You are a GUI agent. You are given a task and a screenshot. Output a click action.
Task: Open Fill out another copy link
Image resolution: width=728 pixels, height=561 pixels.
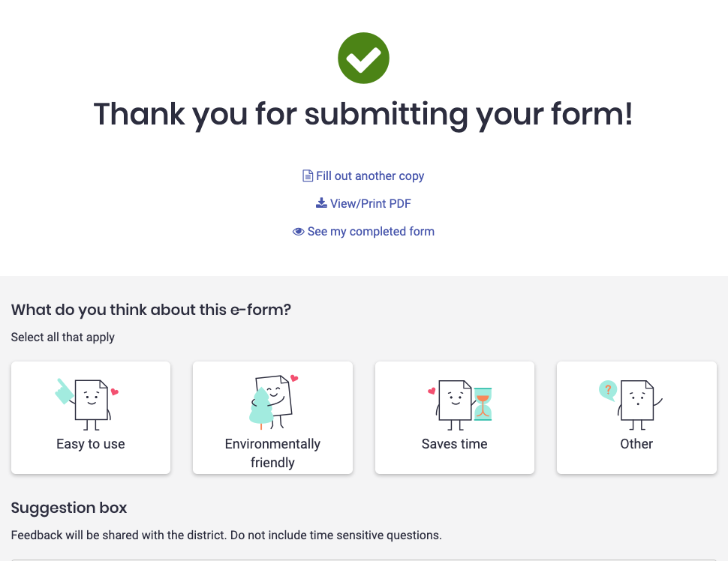[x=370, y=175]
